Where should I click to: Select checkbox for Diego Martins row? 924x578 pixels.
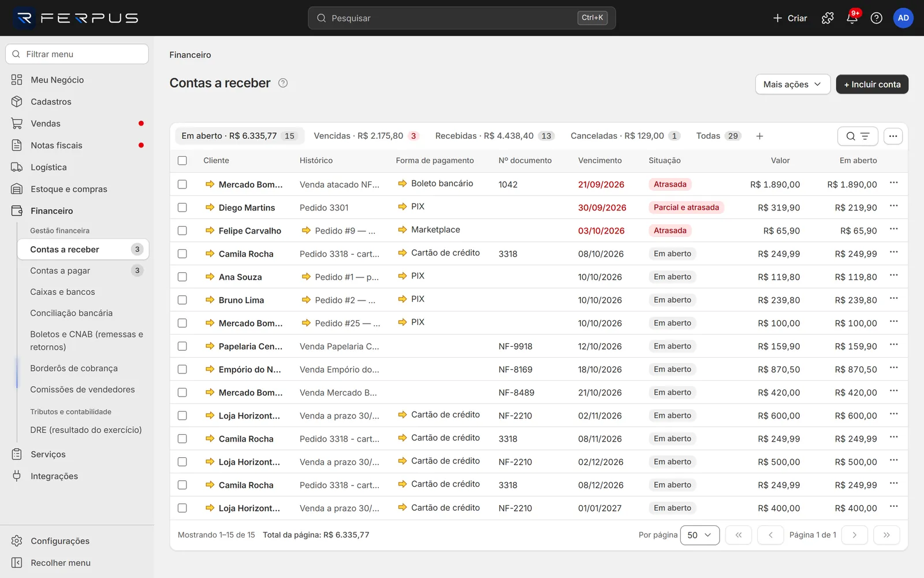(182, 208)
